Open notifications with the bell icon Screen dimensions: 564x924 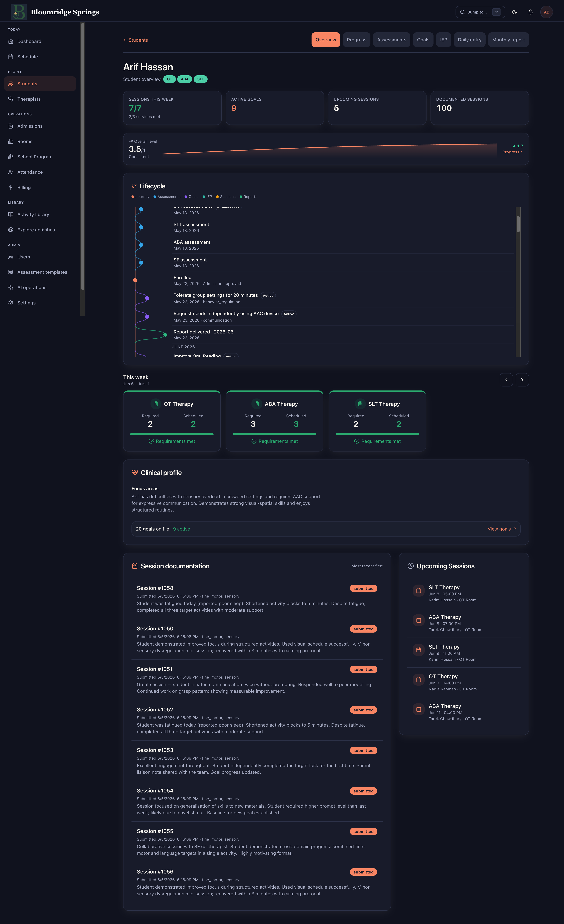(531, 12)
